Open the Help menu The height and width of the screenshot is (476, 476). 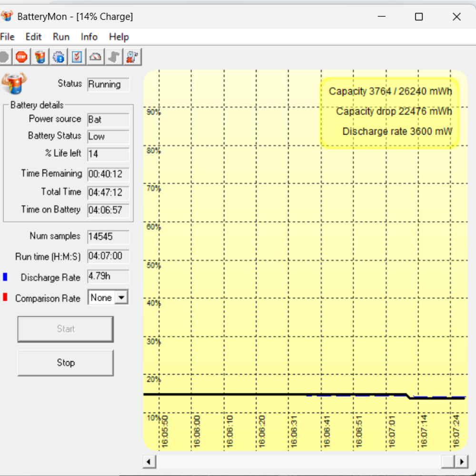click(119, 37)
